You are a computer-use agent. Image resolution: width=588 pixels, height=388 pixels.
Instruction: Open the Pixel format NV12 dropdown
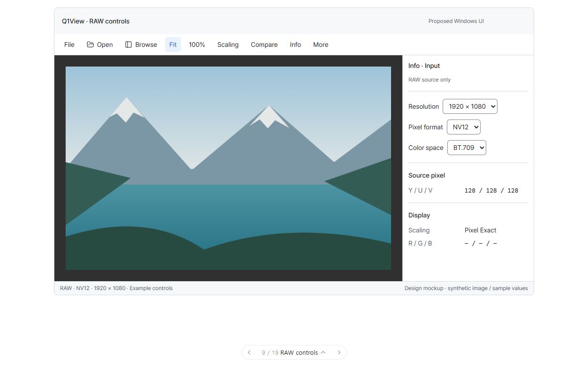(x=464, y=127)
